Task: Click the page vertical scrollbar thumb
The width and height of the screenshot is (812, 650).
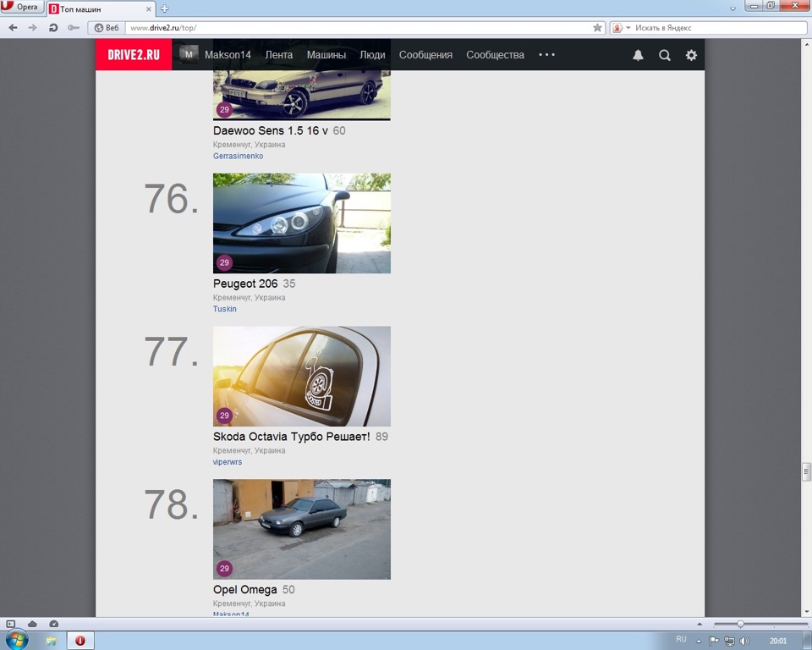Action: tap(806, 471)
